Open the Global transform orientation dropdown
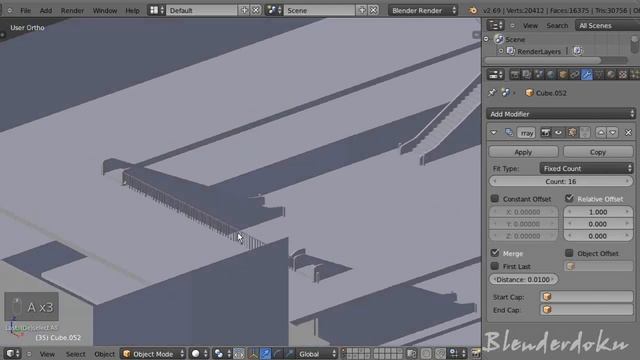640x360 pixels. pos(317,353)
